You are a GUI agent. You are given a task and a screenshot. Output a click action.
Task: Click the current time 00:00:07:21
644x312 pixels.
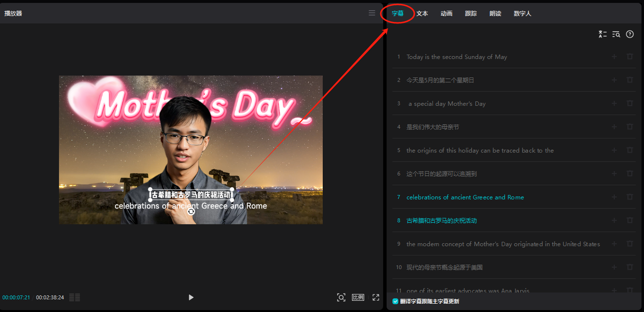[16, 297]
